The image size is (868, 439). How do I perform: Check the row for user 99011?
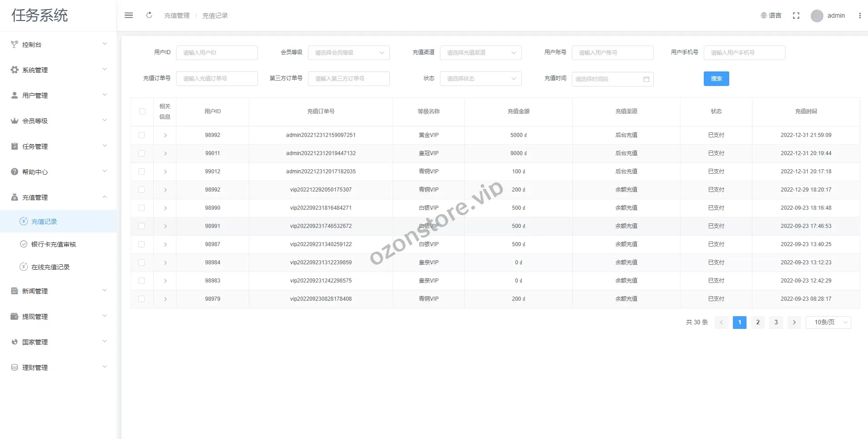[141, 153]
